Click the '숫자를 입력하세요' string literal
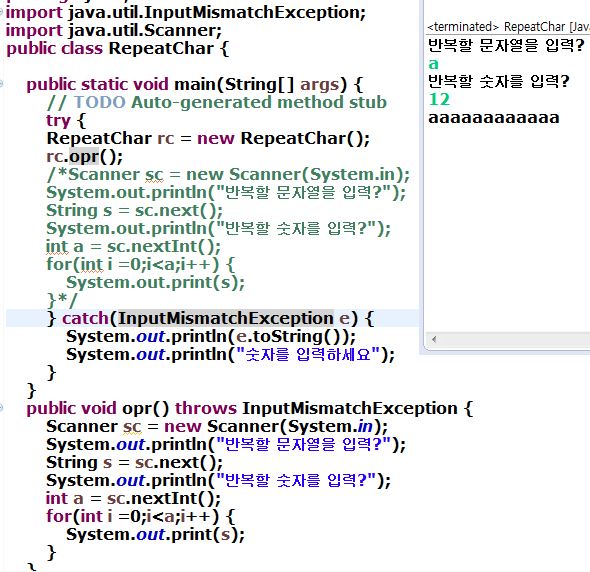 pos(307,354)
